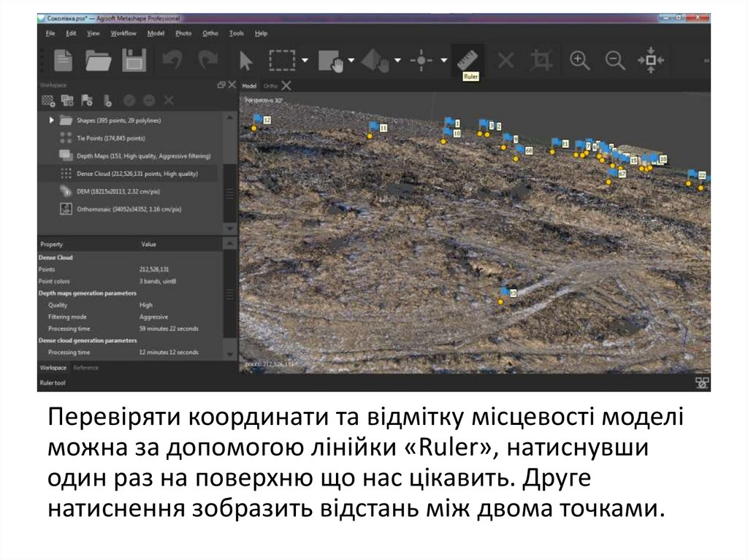Click properties panel scroll-down arrow
748x560 pixels.
tap(230, 354)
